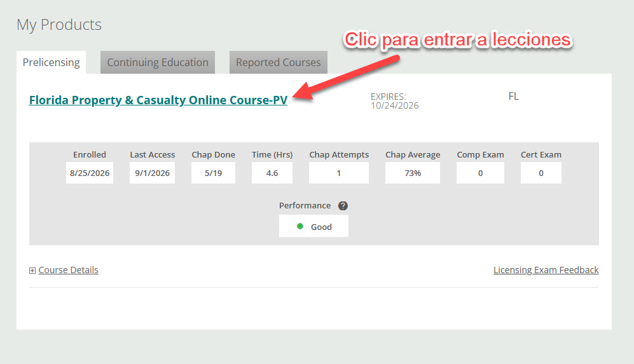Image resolution: width=634 pixels, height=364 pixels.
Task: Open the Course Details link
Action: pyautogui.click(x=68, y=270)
